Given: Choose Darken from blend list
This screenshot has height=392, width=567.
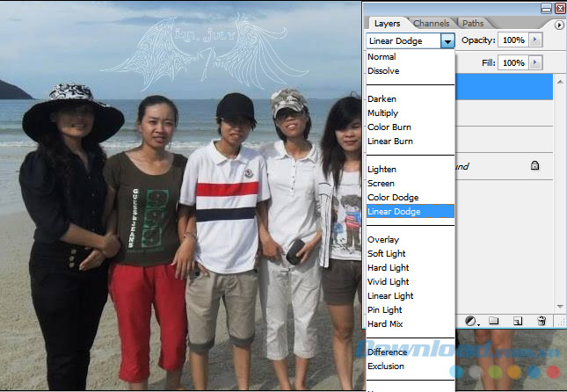Looking at the screenshot, I should [382, 99].
